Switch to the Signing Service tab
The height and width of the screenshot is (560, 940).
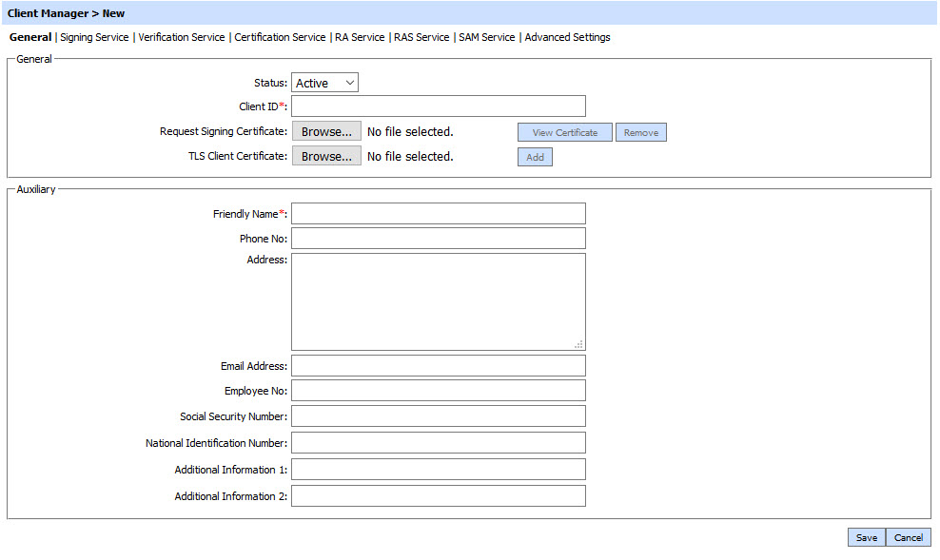pyautogui.click(x=94, y=38)
